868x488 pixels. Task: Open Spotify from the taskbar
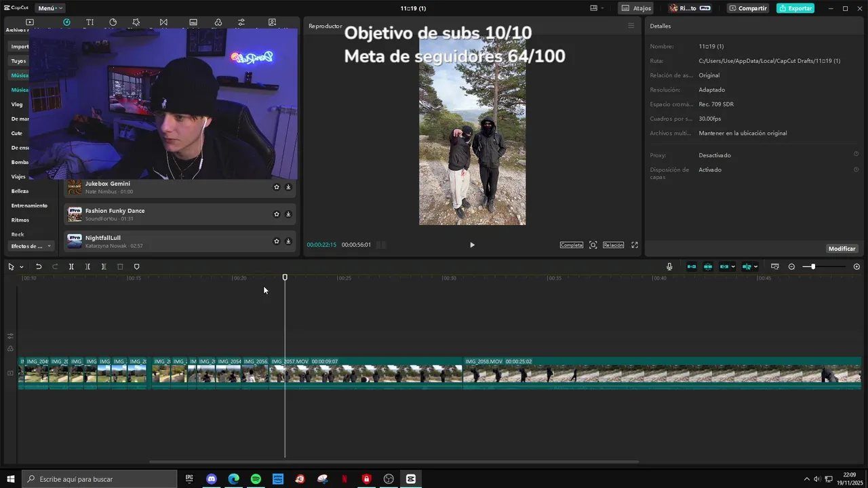(256, 479)
